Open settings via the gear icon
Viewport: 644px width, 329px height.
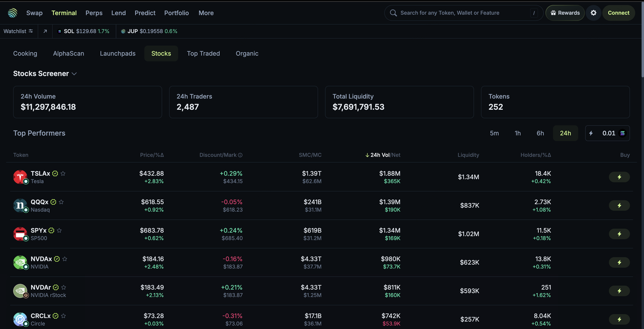coord(594,13)
